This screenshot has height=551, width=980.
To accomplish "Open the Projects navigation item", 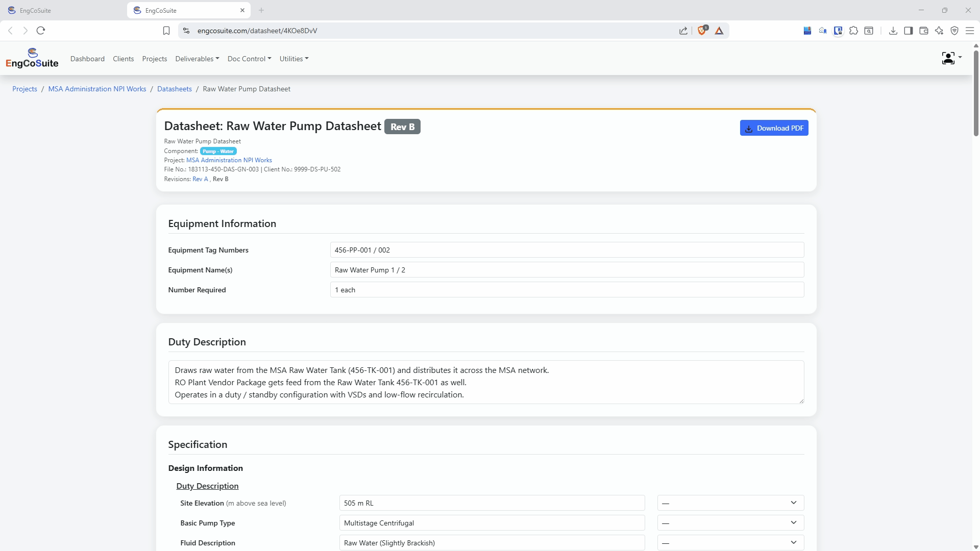I will [155, 59].
